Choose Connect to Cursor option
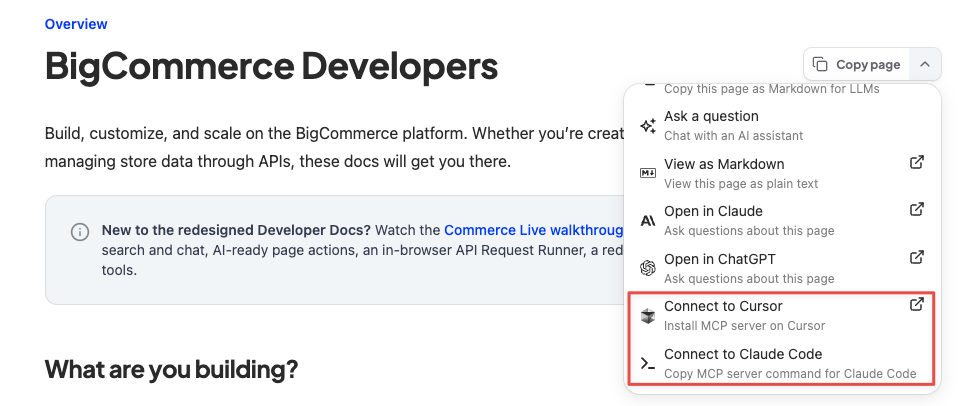The height and width of the screenshot is (406, 979). (x=782, y=315)
